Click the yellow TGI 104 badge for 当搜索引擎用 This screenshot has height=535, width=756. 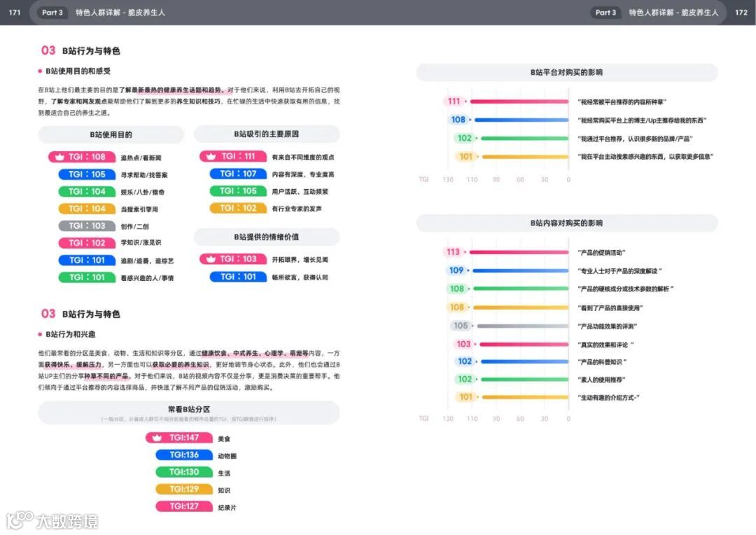click(x=87, y=209)
